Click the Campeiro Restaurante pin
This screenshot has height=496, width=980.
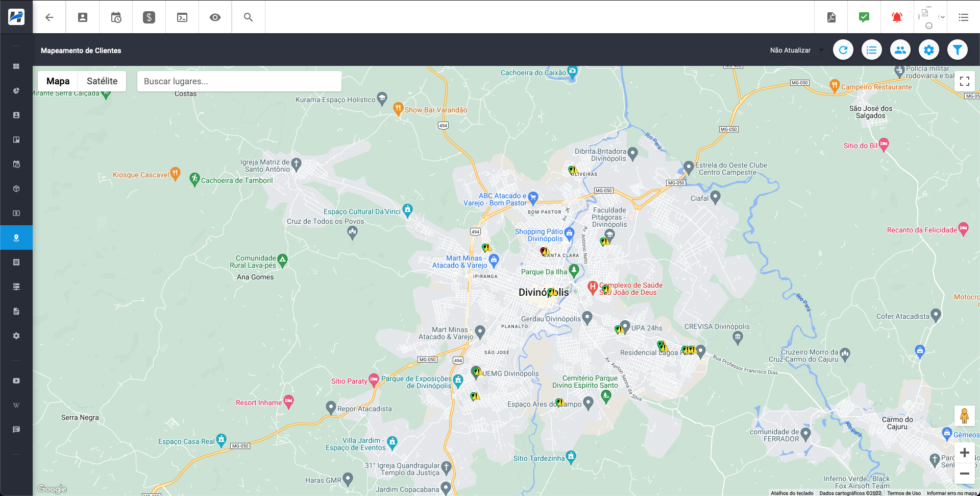(x=835, y=85)
